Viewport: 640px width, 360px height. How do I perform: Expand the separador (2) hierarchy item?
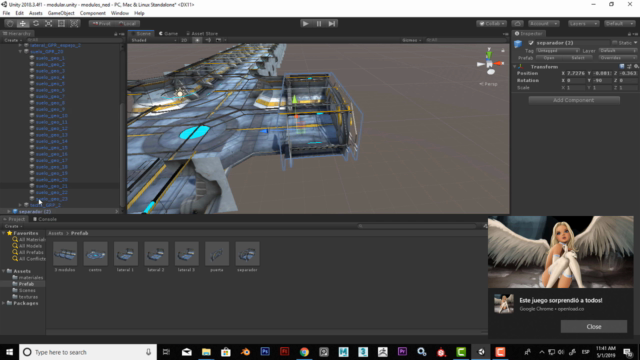pos(9,211)
